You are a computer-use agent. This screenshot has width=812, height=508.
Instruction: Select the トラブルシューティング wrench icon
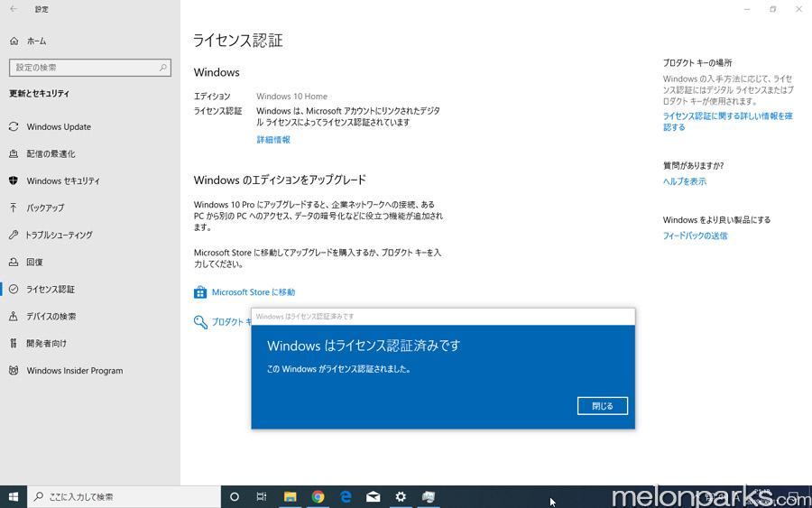(x=14, y=235)
